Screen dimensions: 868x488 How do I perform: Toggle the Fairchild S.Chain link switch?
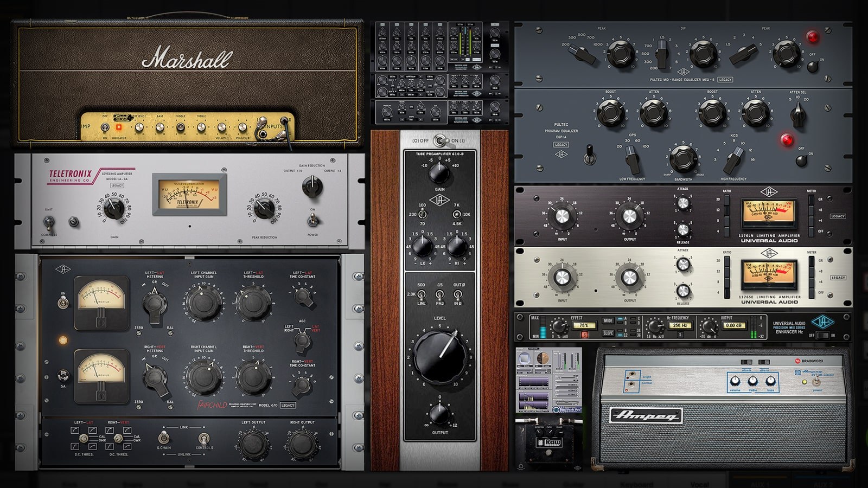coord(163,438)
